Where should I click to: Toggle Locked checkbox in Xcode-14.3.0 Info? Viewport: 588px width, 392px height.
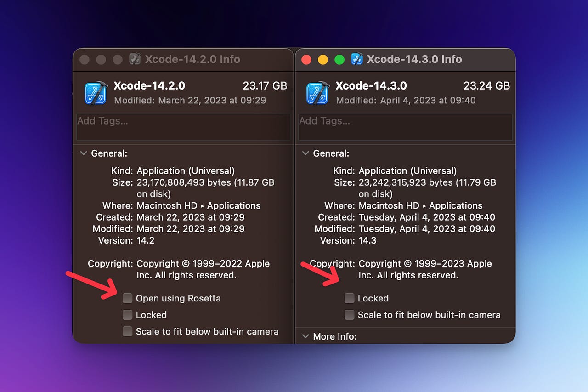click(350, 299)
